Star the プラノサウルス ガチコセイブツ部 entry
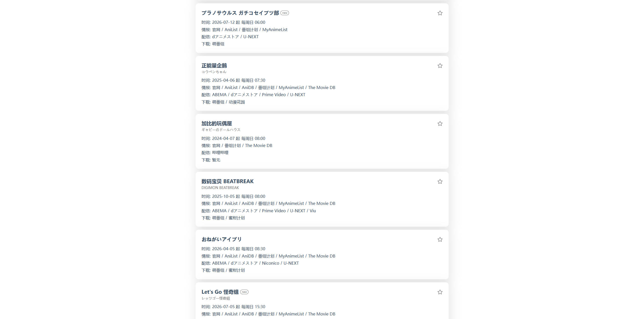Viewport: 644px width, 319px height. click(x=440, y=13)
